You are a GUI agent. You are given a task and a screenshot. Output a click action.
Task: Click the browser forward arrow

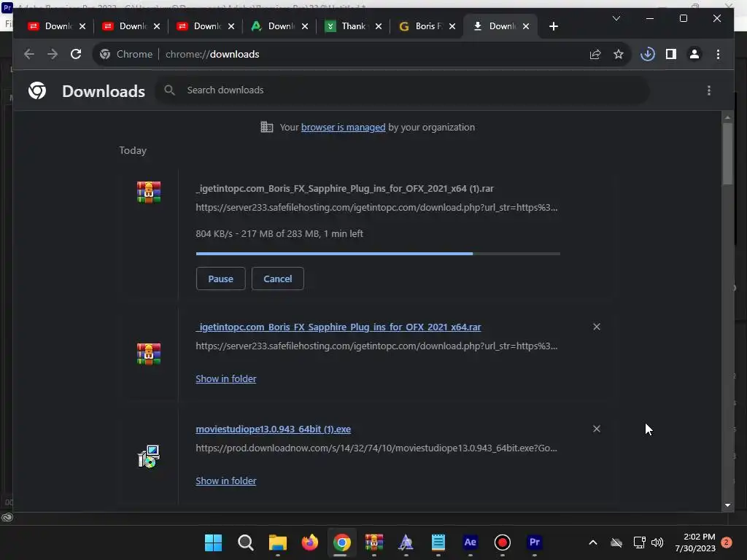(53, 54)
